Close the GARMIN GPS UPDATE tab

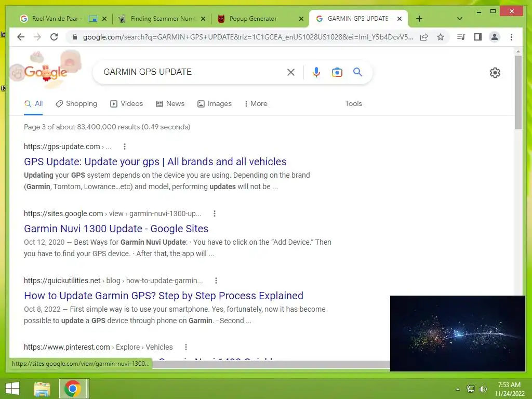[x=400, y=19]
